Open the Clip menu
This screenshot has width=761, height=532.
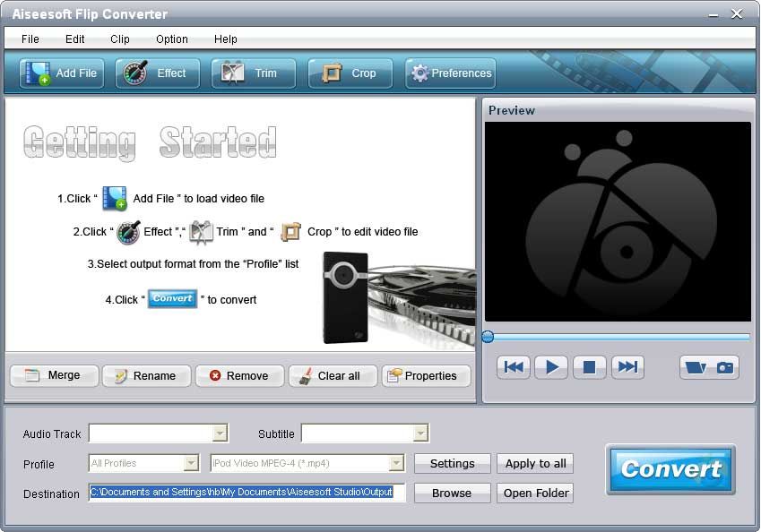120,39
